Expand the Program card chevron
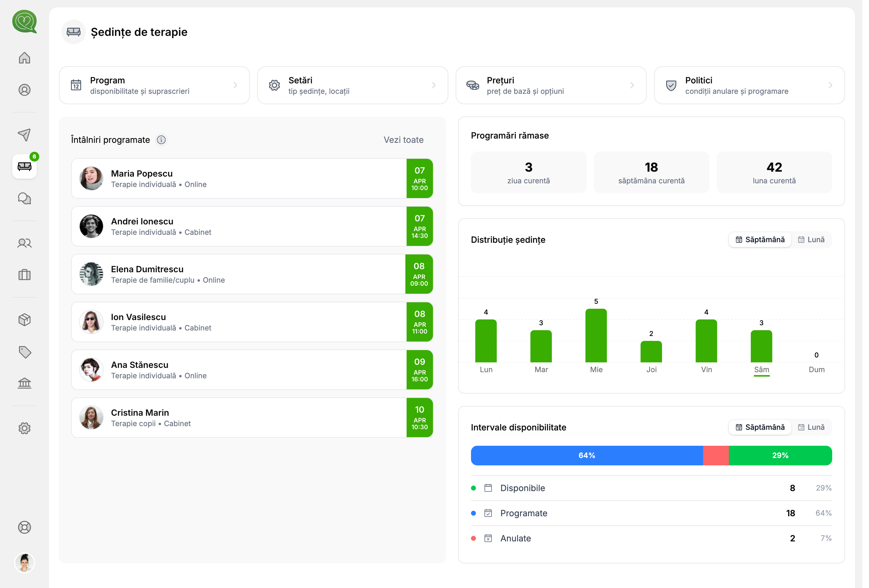 [235, 86]
